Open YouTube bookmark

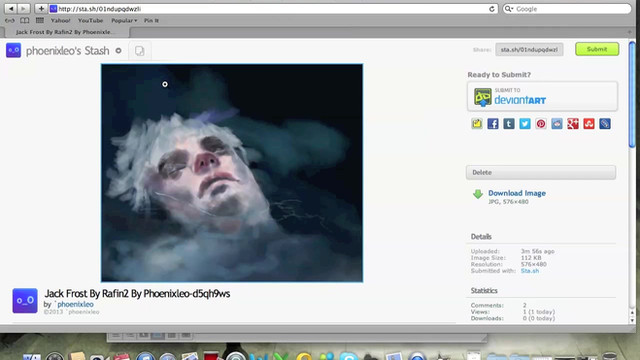pos(91,20)
